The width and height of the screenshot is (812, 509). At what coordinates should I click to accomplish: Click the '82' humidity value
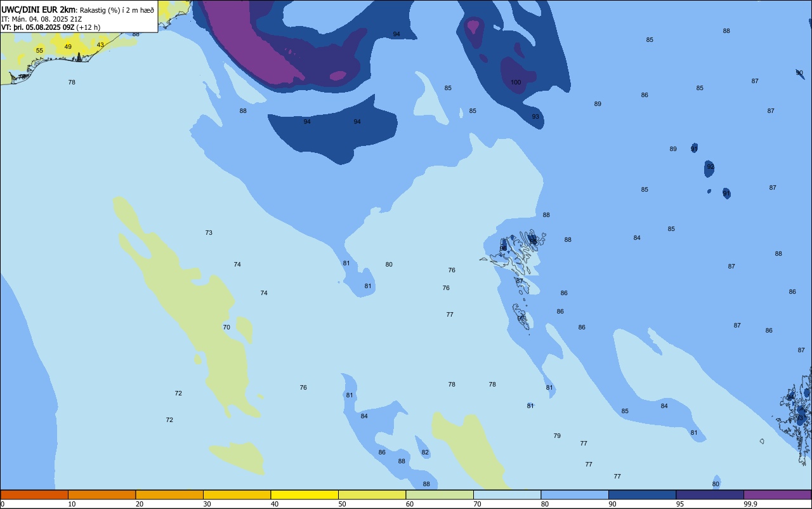point(425,453)
